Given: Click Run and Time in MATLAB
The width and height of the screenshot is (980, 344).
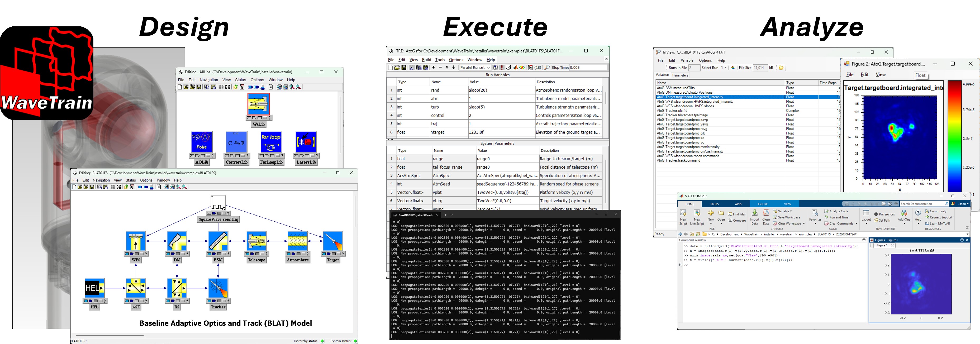Looking at the screenshot, I should tap(836, 217).
